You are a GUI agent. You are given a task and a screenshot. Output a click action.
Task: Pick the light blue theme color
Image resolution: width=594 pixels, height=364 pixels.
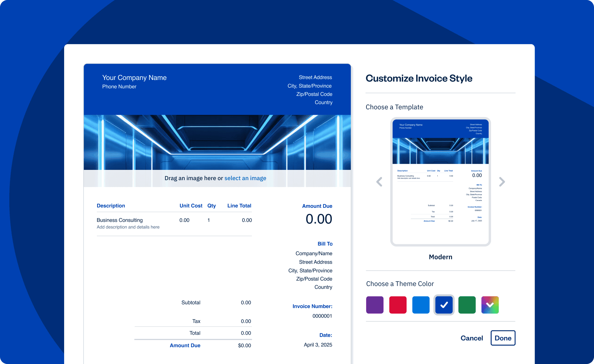(421, 305)
